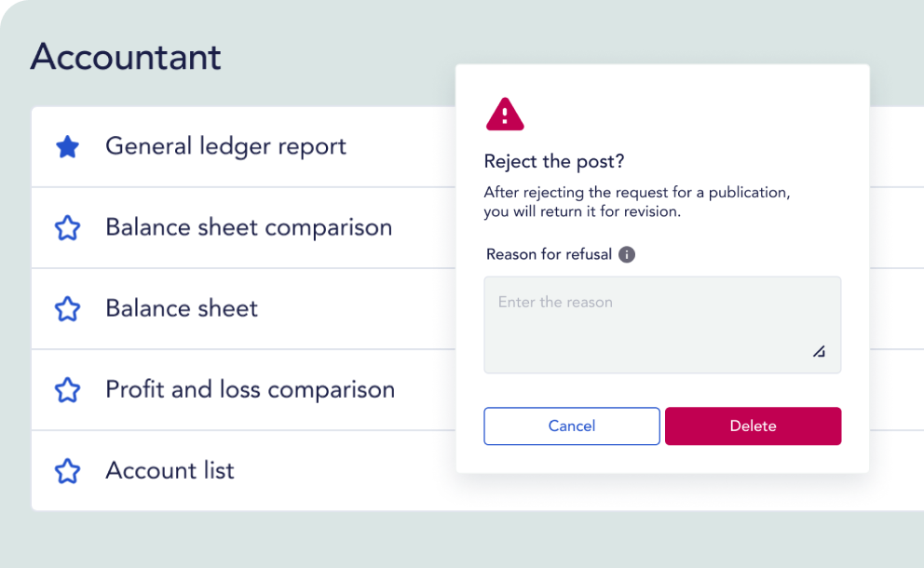The height and width of the screenshot is (568, 924).
Task: Open the General ledger report
Action: [x=225, y=146]
